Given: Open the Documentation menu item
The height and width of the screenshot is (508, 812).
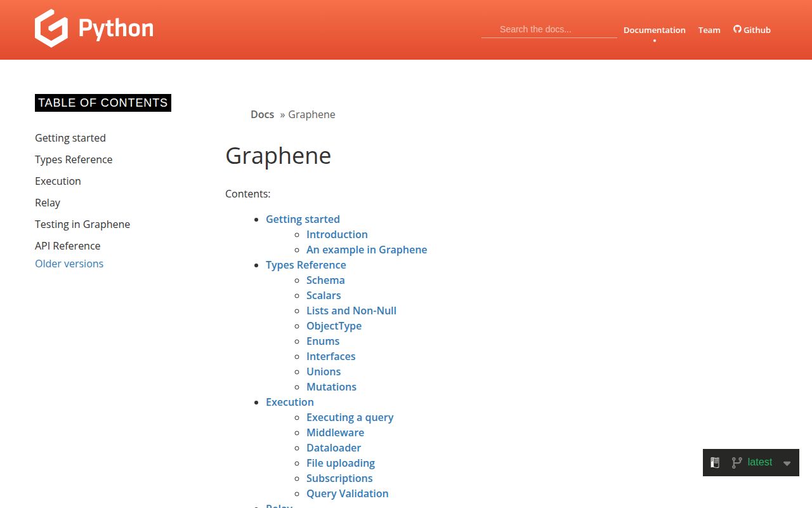Looking at the screenshot, I should coord(655,30).
